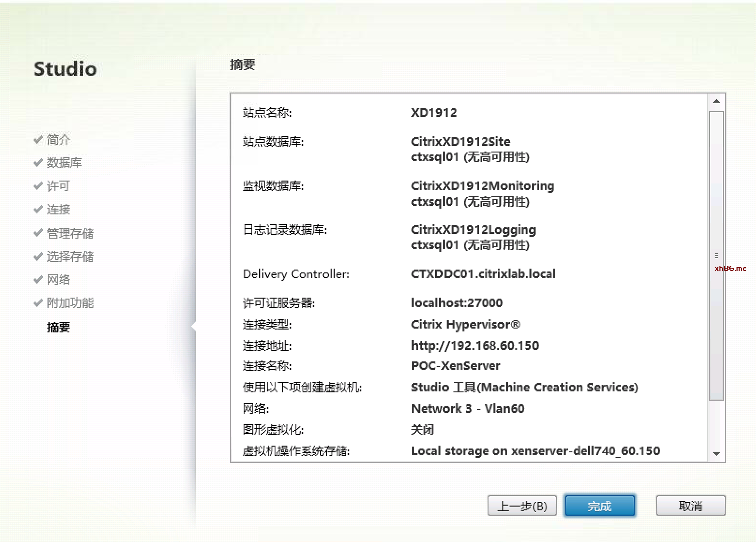Screen dimensions: 756x542
Task: Click the checkmark icon beside 网络
Action: pyautogui.click(x=38, y=280)
